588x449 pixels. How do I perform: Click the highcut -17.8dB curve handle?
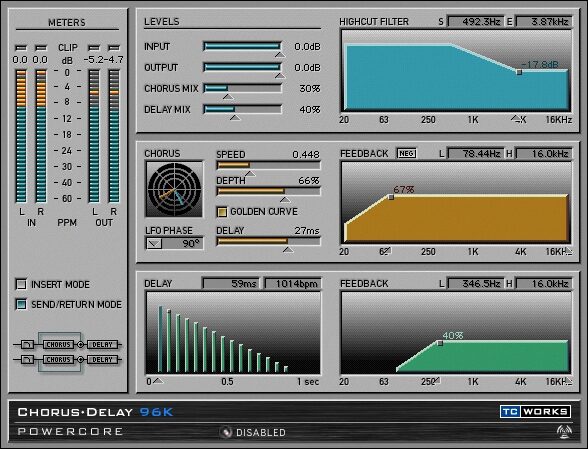[x=519, y=72]
